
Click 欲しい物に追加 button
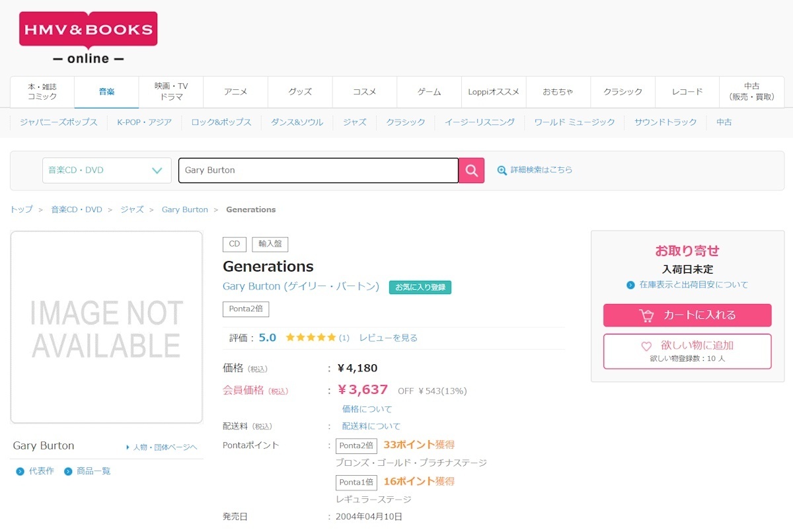pos(687,351)
